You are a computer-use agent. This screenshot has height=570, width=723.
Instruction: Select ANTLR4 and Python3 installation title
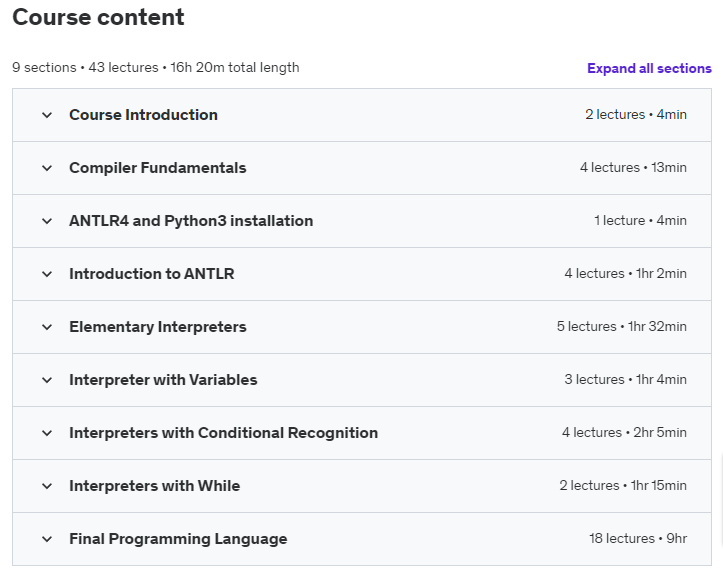click(191, 221)
